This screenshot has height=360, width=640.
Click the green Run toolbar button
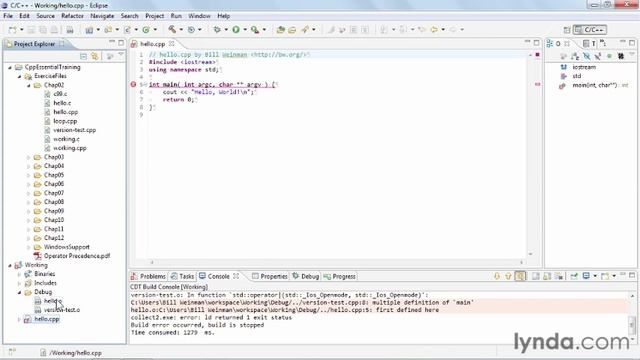236,29
